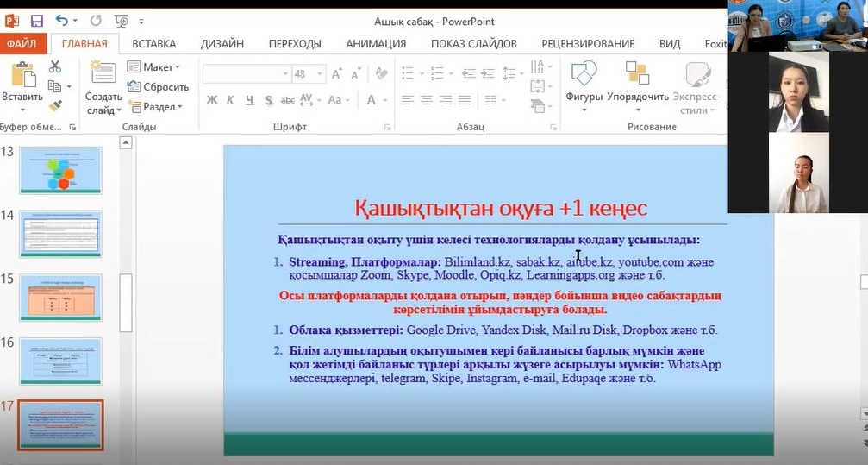The image size is (868, 465).
Task: Toggle bold (Ж) formatting
Action: coord(212,100)
